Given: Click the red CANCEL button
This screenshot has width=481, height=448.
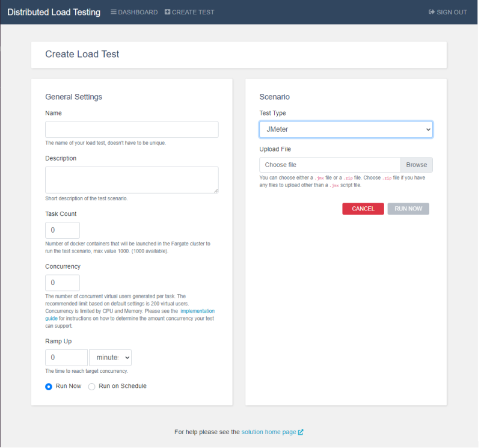Looking at the screenshot, I should coord(363,209).
